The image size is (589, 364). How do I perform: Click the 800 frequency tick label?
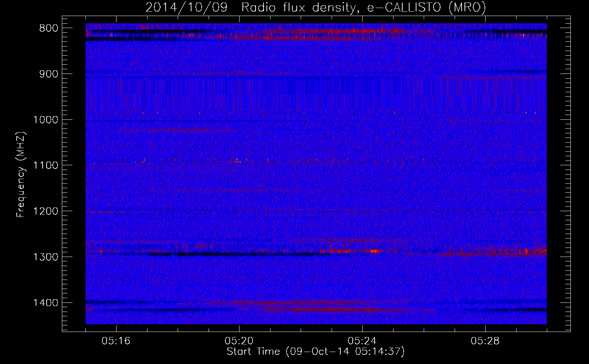point(49,28)
